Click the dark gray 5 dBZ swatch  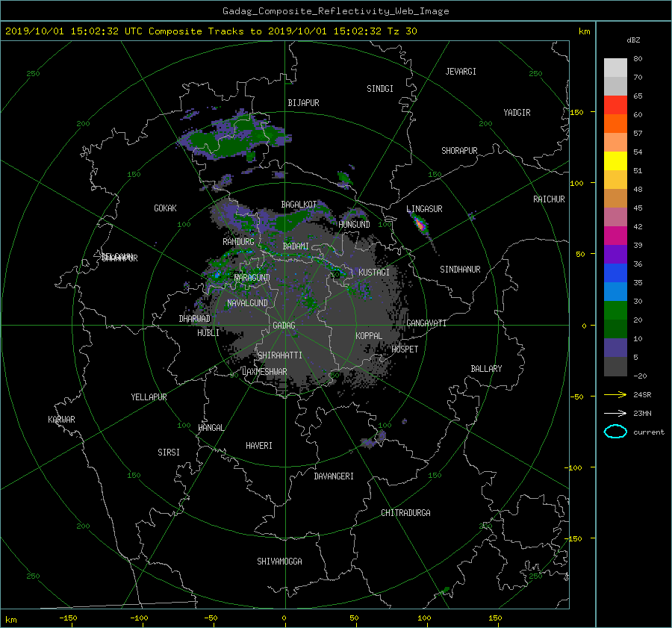click(615, 367)
